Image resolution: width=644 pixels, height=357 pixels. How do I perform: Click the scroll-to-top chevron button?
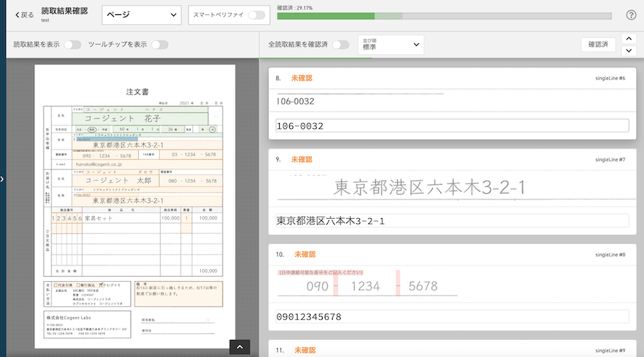pos(240,347)
